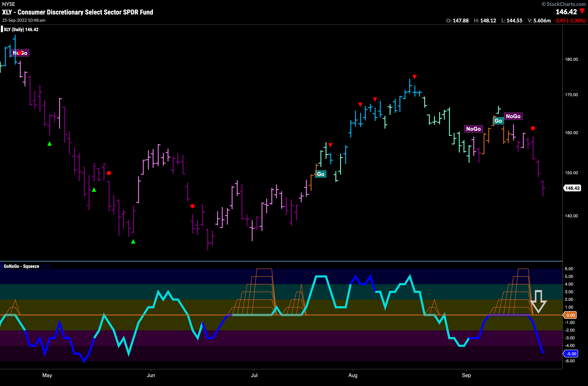This screenshot has width=588, height=386.
Task: Click the Jun date axis label
Action: pos(151,375)
